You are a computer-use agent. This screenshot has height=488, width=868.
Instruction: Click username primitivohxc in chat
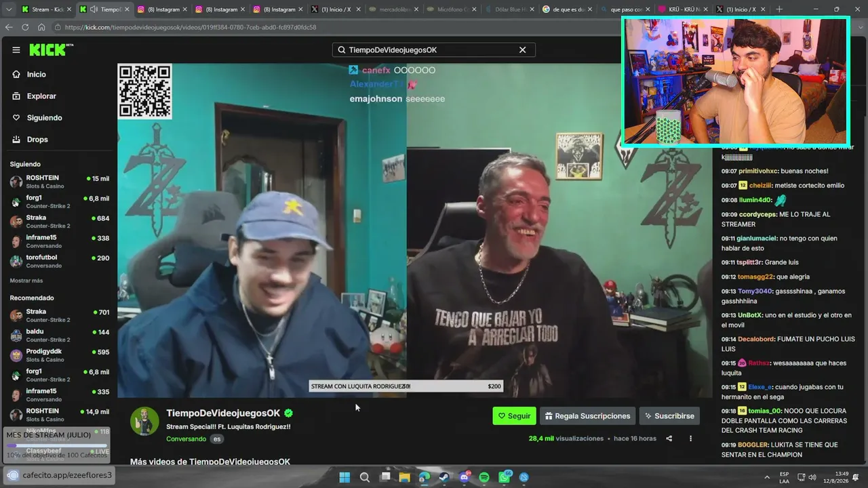[757, 171]
